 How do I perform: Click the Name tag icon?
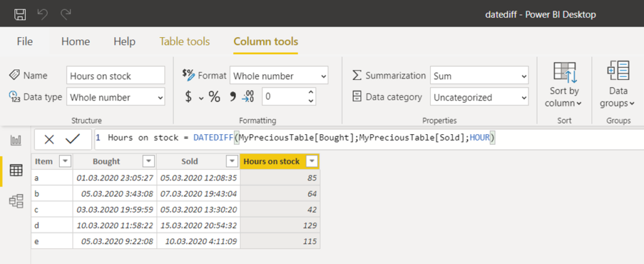14,75
